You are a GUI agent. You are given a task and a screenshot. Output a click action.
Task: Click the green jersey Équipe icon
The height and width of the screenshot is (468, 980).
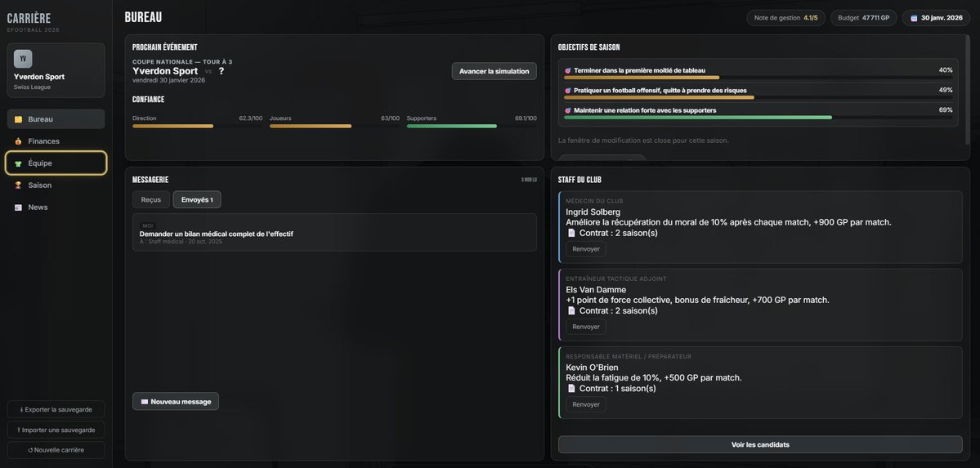point(18,163)
